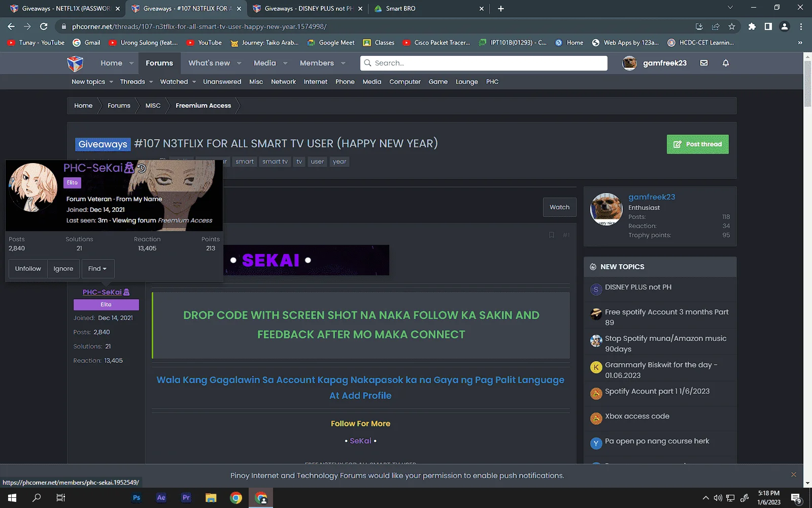Open the Grammarly Biskwit for the day topic
This screenshot has height=508, width=812.
661,370
